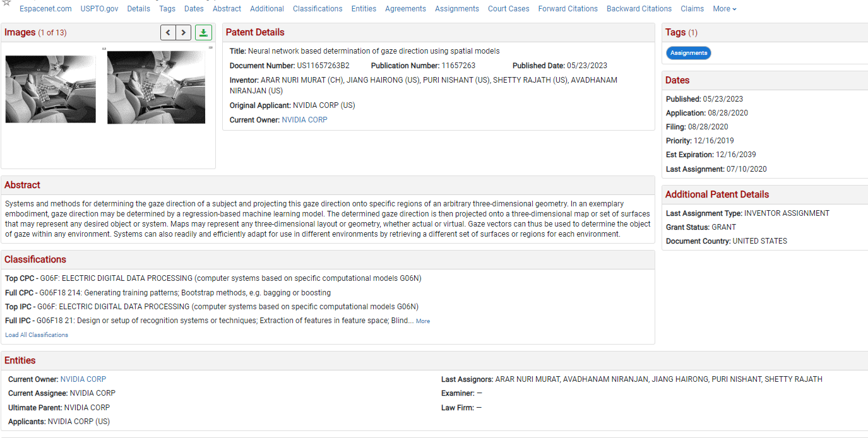Go to Agreements section
The width and height of the screenshot is (868, 438).
point(405,9)
